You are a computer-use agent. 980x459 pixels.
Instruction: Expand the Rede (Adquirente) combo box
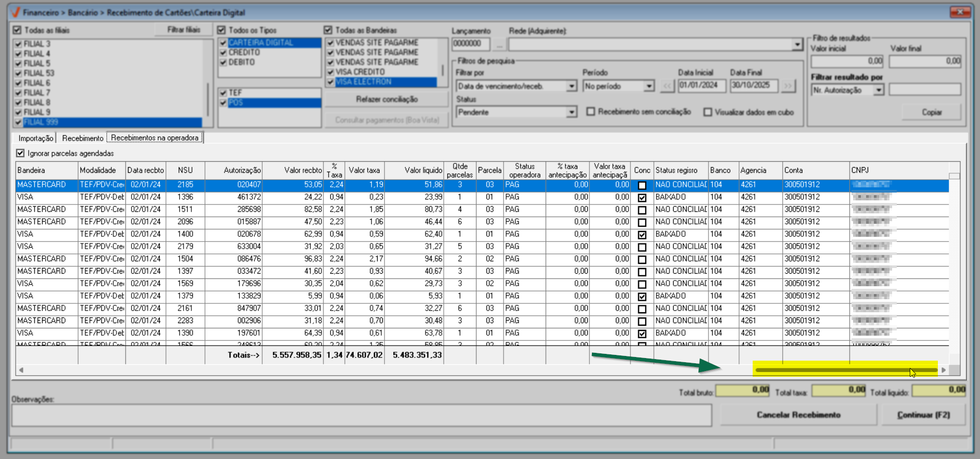[x=797, y=45]
